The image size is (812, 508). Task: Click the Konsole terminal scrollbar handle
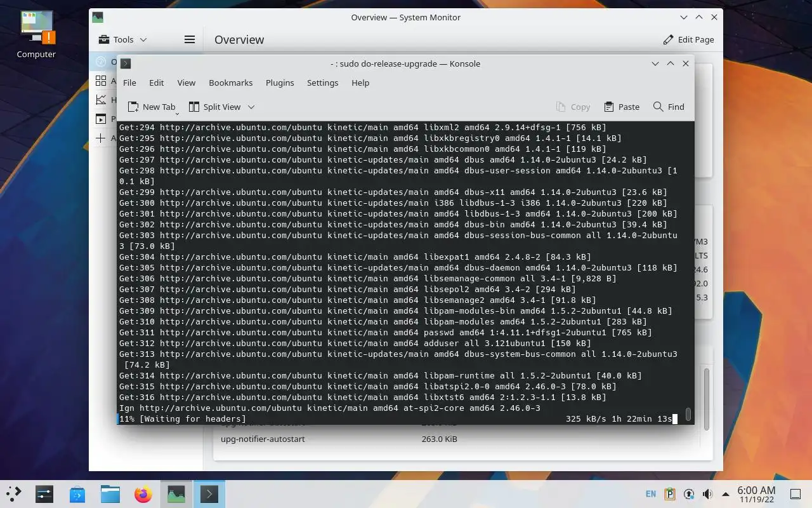[688, 415]
